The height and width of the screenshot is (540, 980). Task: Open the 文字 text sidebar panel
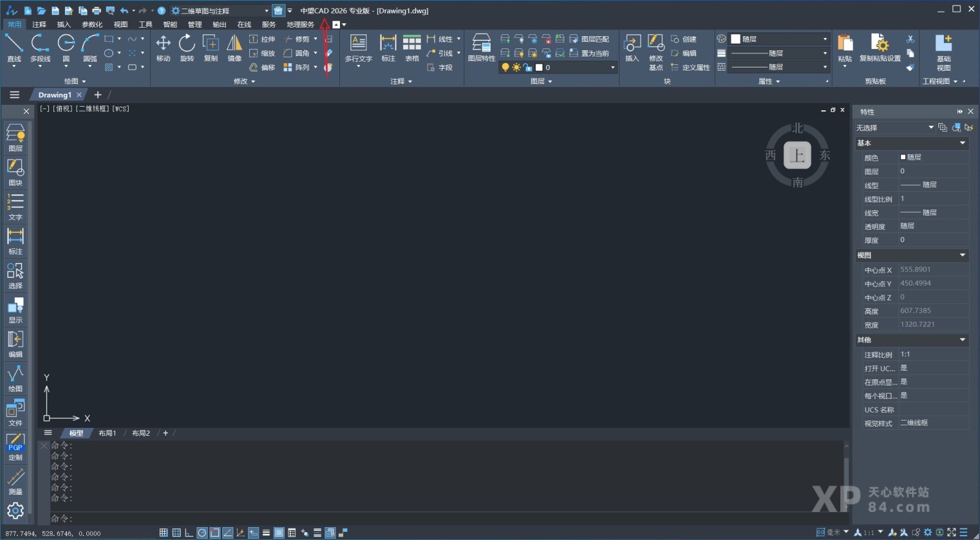pos(15,207)
